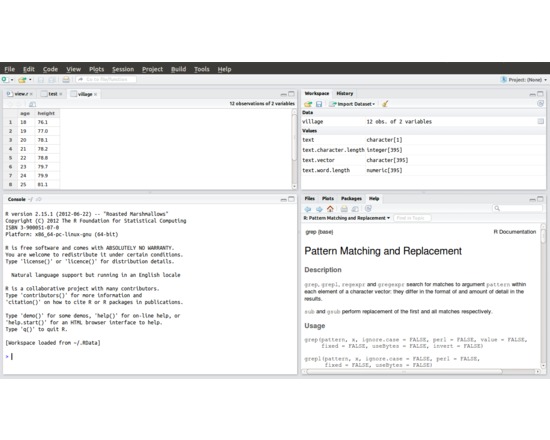Viewport: 550px width, 440px height.
Task: Maximize the Workspace pane
Action: tap(540, 94)
